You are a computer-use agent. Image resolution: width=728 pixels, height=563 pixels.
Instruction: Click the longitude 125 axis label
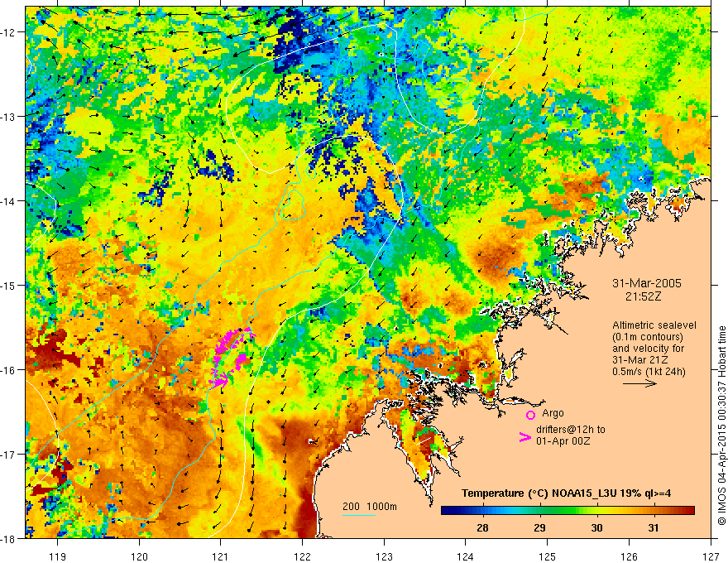pyautogui.click(x=548, y=556)
